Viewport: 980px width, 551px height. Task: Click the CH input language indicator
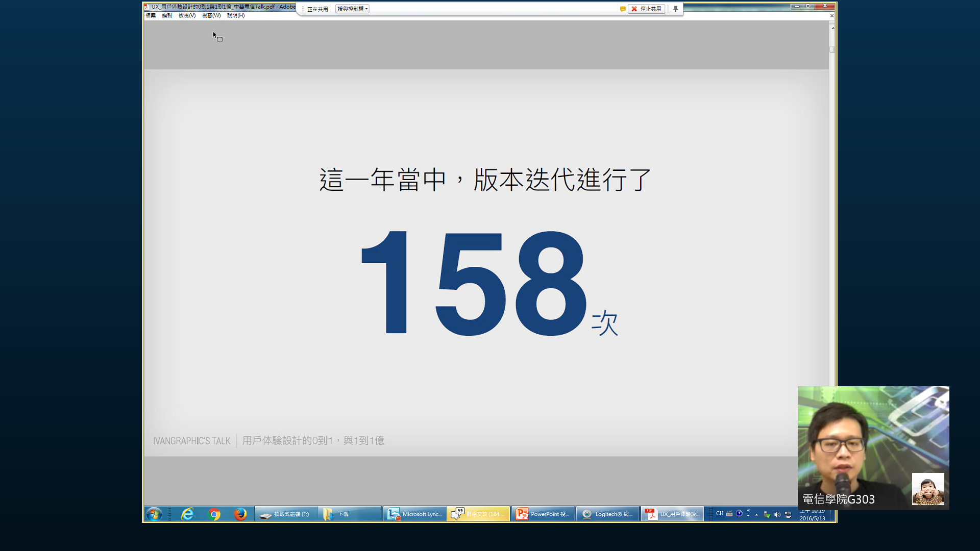[x=719, y=513]
